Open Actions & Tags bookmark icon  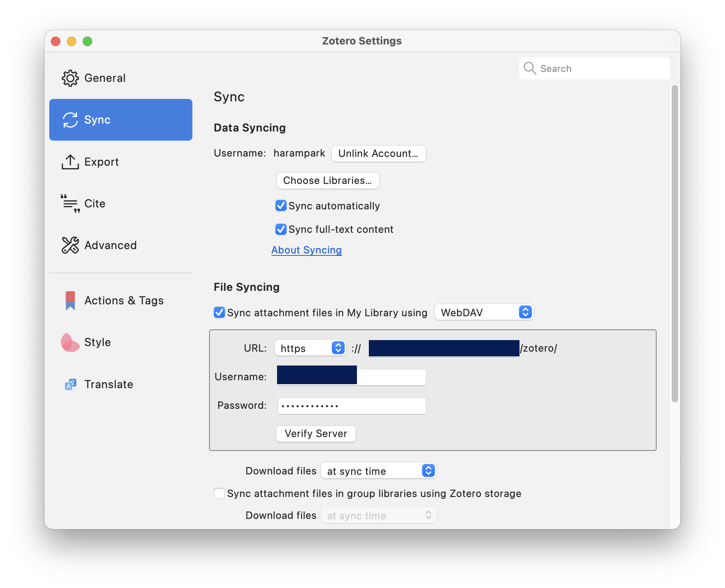[70, 301]
